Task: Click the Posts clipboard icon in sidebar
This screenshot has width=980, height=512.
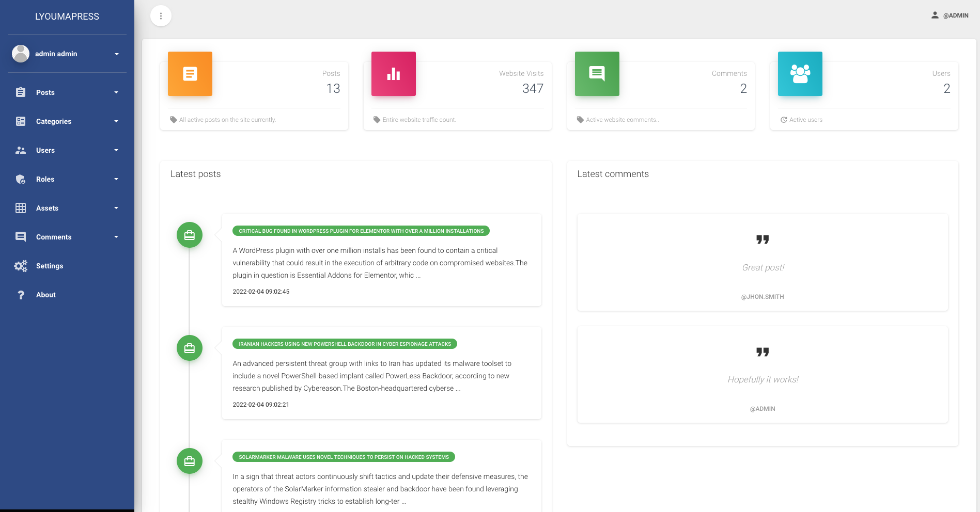Action: (21, 92)
